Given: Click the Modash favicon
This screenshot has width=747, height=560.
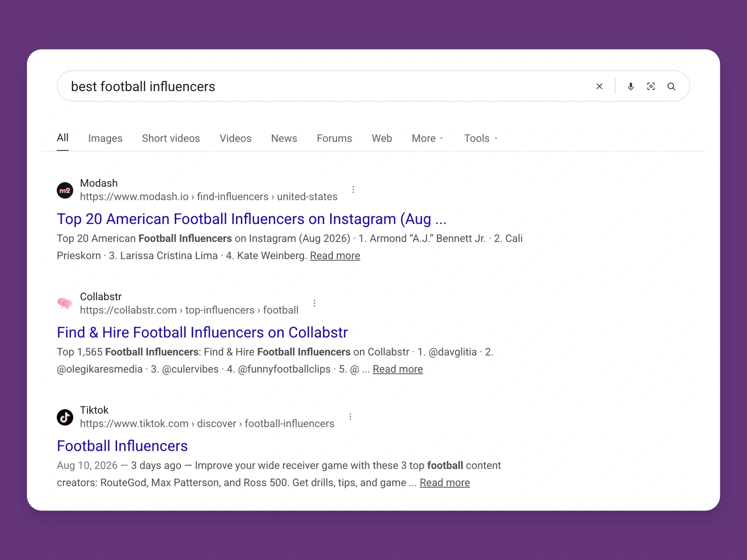Looking at the screenshot, I should (65, 190).
